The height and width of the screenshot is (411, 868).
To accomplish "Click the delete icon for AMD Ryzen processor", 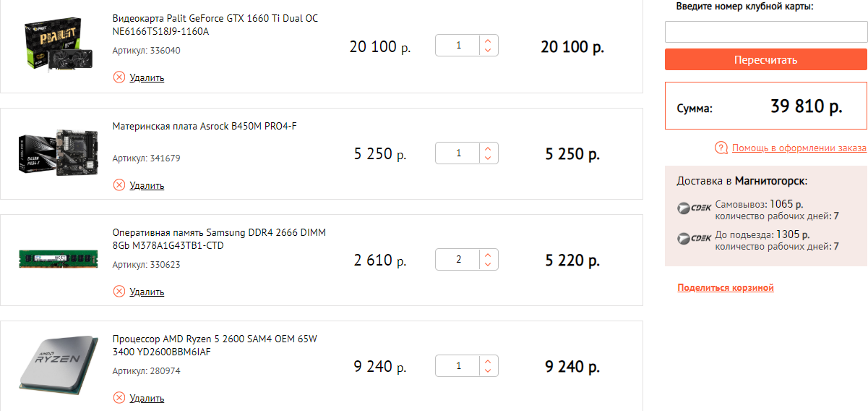I will tap(119, 398).
